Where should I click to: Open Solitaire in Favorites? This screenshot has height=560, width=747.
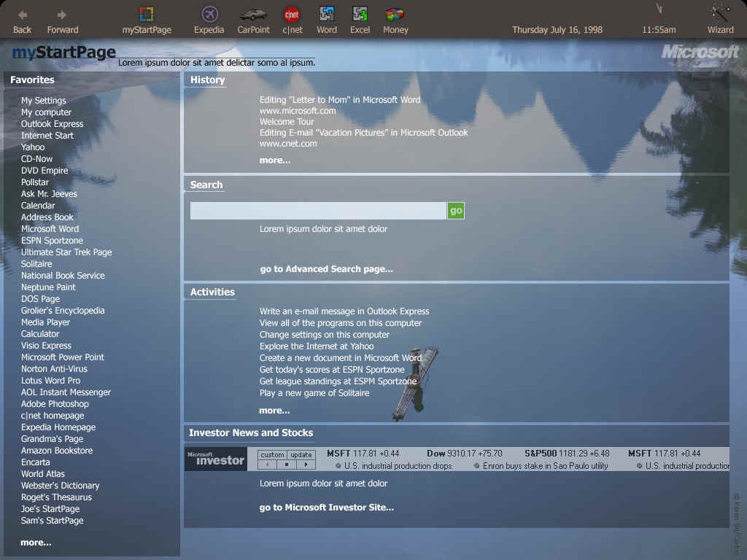36,264
